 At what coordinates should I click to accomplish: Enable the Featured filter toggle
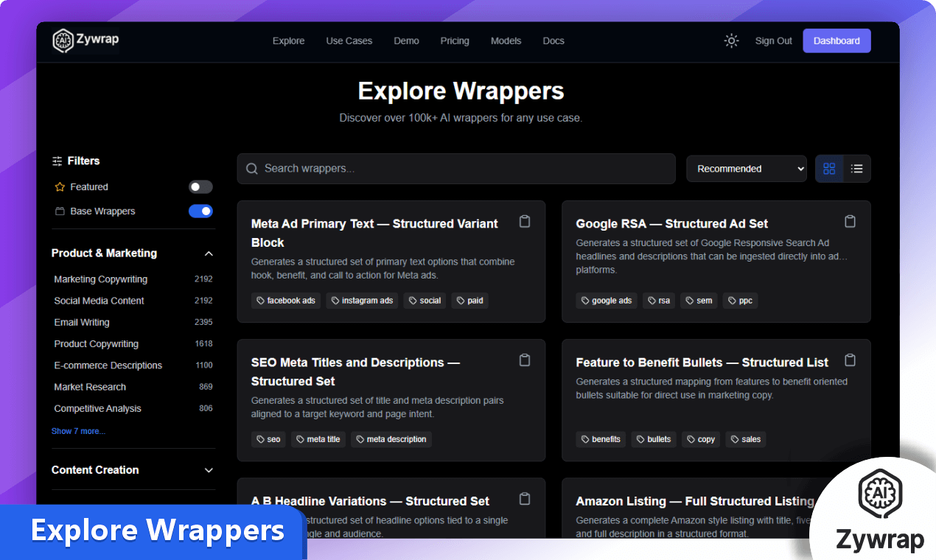point(200,186)
